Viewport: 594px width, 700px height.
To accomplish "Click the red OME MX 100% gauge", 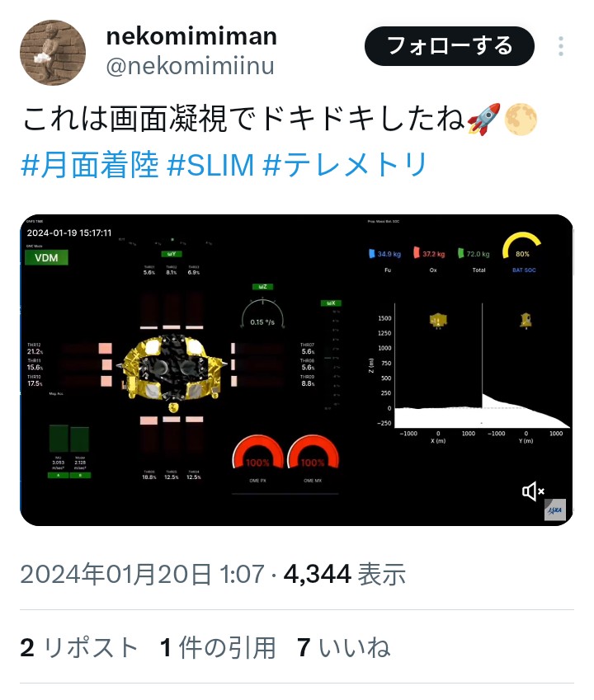I will pos(313,453).
